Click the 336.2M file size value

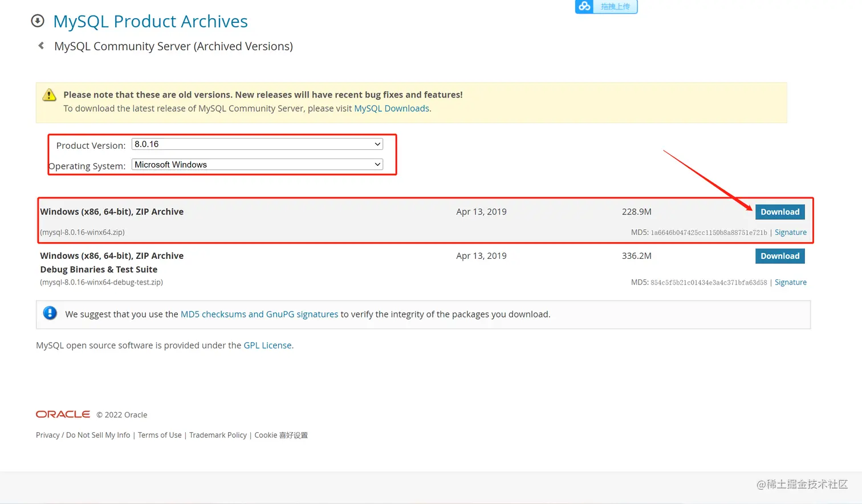[x=637, y=256]
